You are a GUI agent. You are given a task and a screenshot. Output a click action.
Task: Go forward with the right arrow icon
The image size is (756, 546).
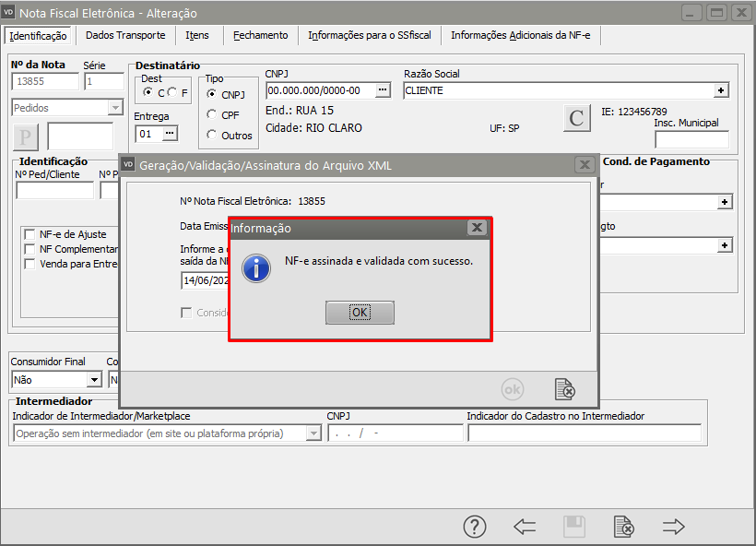(674, 527)
